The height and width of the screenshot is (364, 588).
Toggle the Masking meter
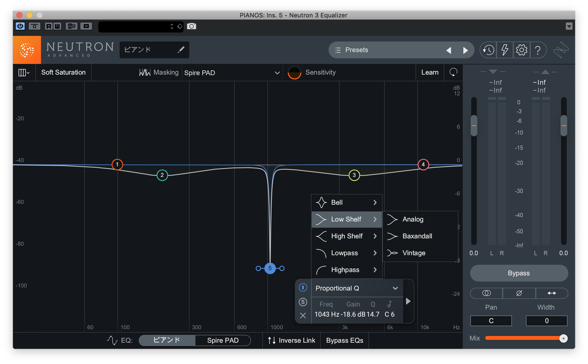pos(159,72)
